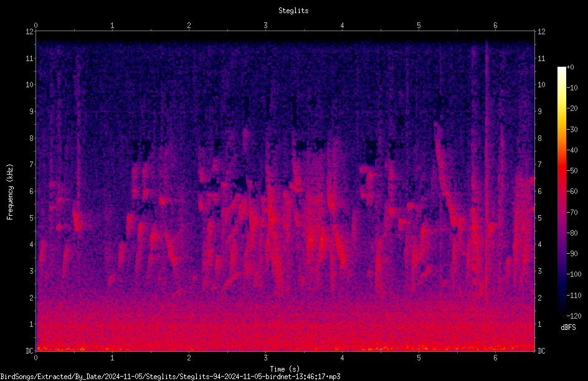Image resolution: width=588 pixels, height=381 pixels.
Task: Click the Steglits title text
Action: click(293, 11)
